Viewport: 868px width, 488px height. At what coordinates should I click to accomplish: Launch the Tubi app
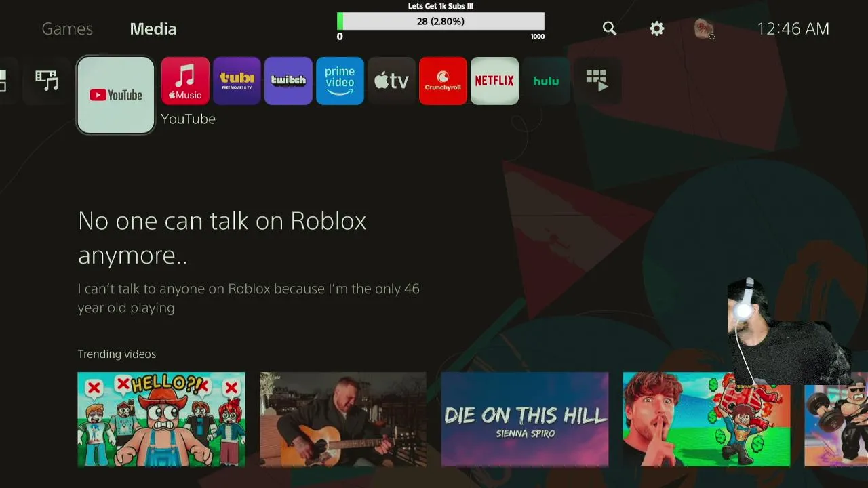coord(237,81)
